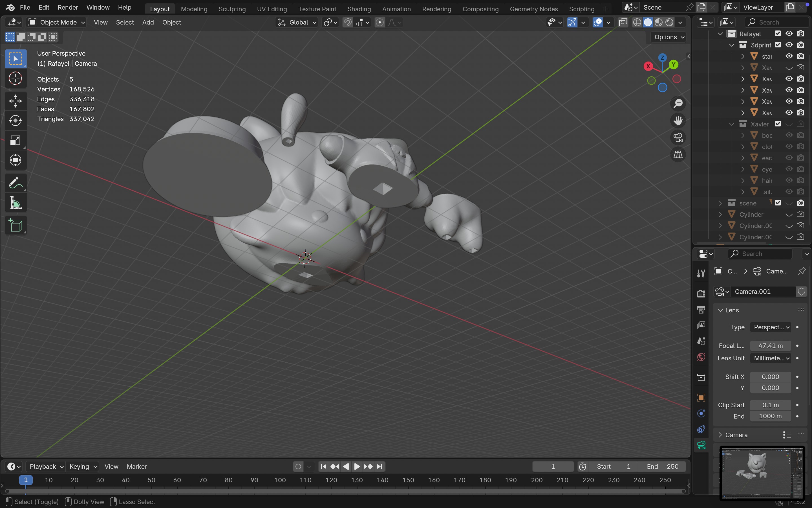
Task: Toggle viewport gizmos
Action: pyautogui.click(x=572, y=23)
